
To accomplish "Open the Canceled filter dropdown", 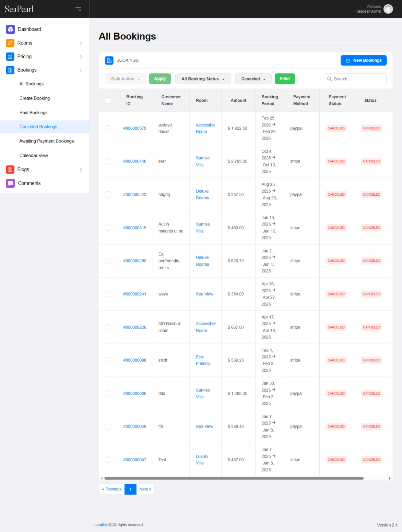I will 253,79.
